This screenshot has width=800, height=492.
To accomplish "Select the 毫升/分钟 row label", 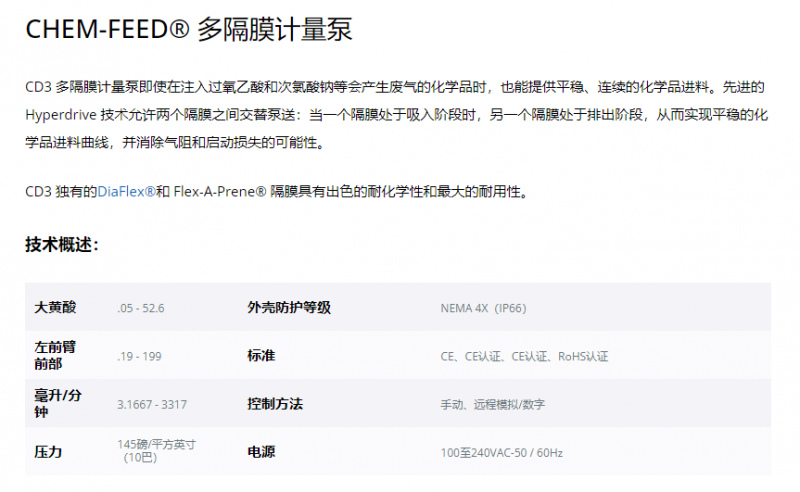I will [55, 403].
